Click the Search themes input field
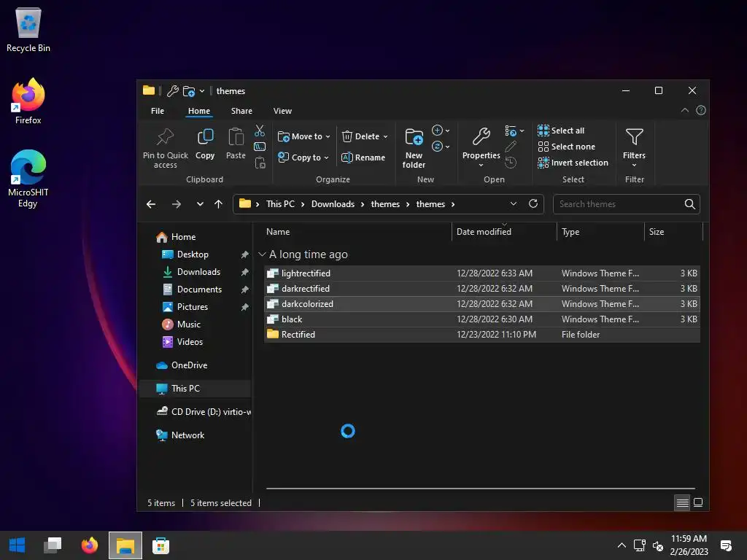Image resolution: width=747 pixels, height=560 pixels. pos(619,204)
